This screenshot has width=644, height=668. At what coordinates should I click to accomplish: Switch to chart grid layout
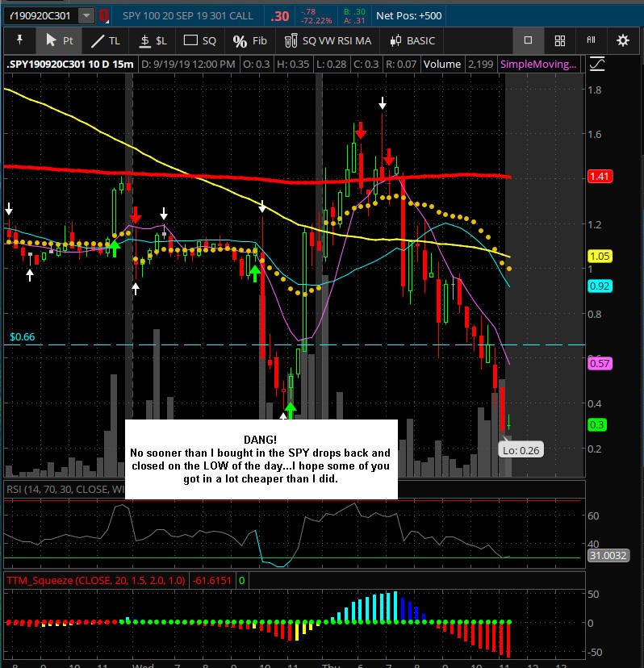pos(559,41)
